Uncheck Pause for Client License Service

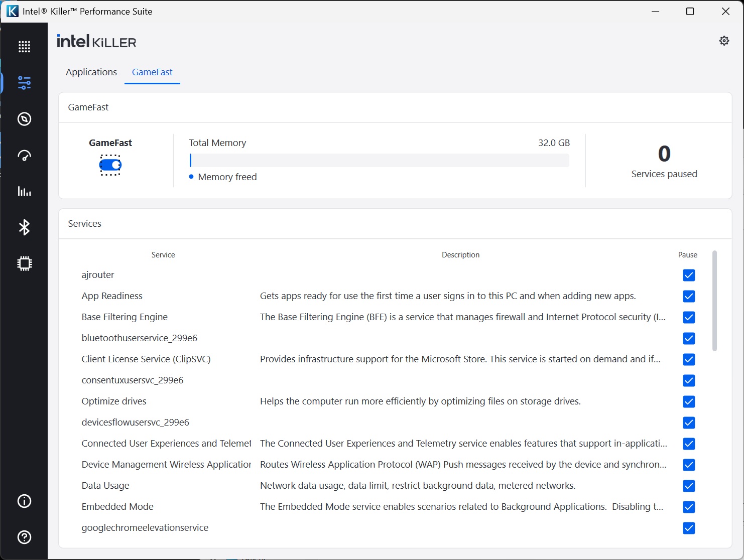pos(689,359)
